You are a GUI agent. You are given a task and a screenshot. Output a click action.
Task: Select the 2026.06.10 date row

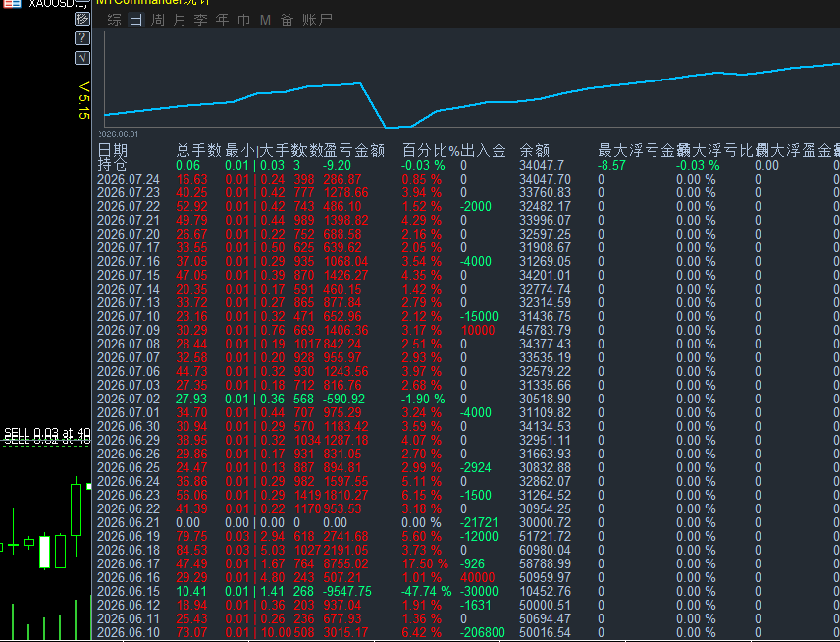click(129, 633)
